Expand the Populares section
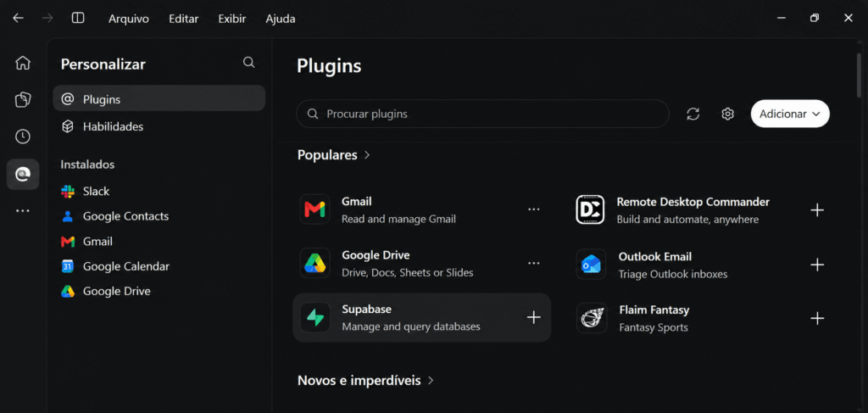Image resolution: width=868 pixels, height=413 pixels. pos(334,155)
